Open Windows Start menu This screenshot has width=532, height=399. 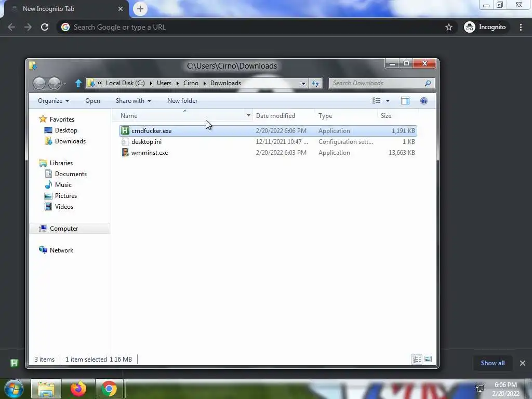click(x=14, y=389)
